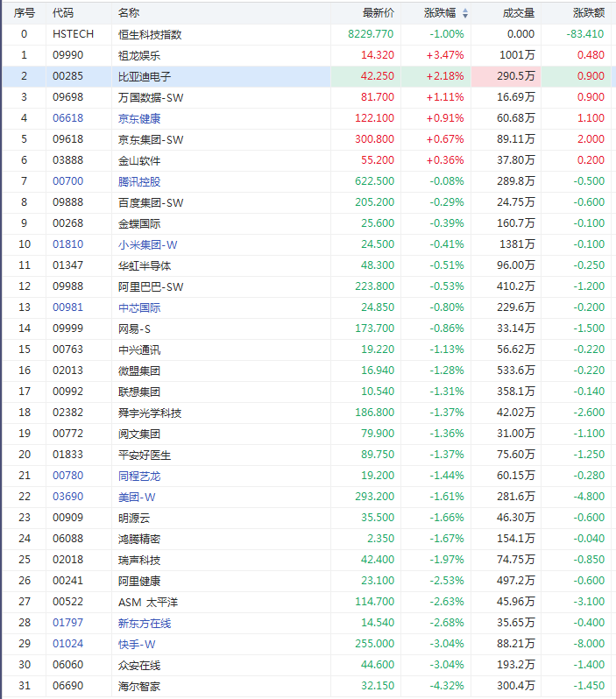This screenshot has width=616, height=699.
Task: Select the 平安好医生 name cell
Action: [145, 455]
